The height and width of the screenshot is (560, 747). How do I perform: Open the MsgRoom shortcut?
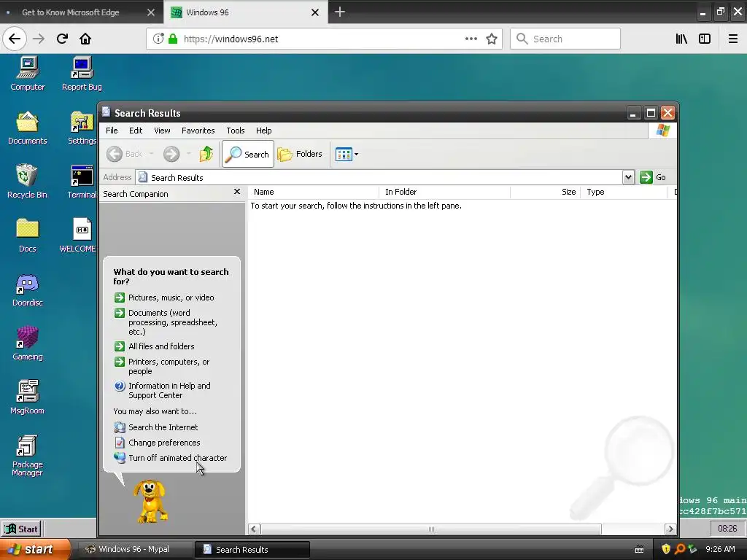point(27,397)
